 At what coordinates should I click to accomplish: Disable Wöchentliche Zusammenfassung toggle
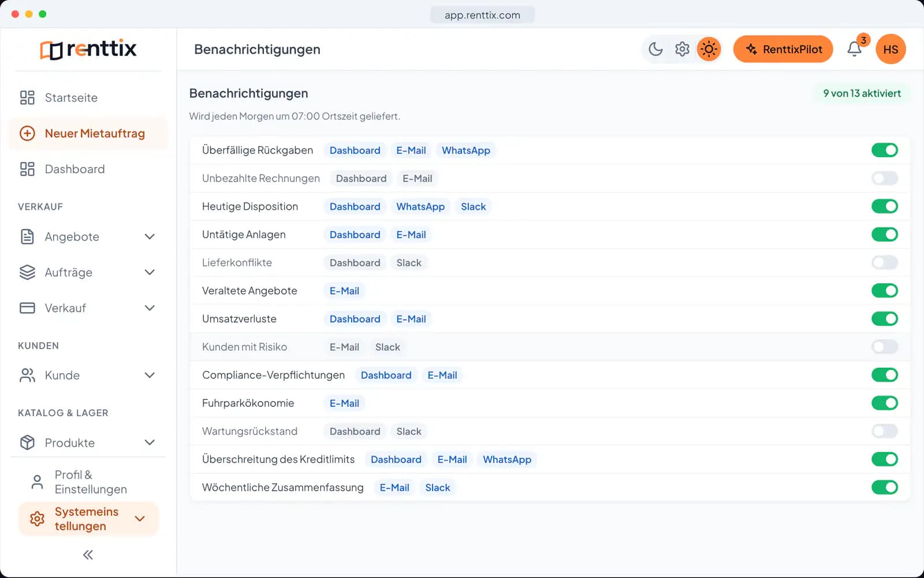pyautogui.click(x=885, y=487)
